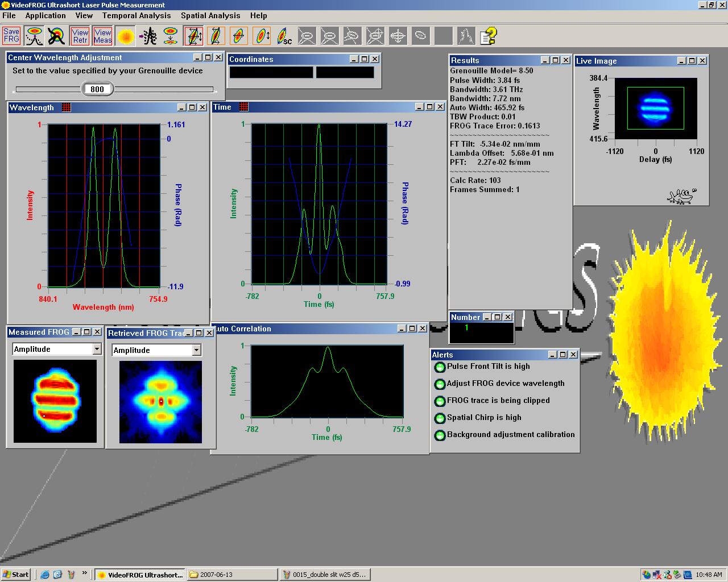This screenshot has height=582, width=728.
Task: Click the center wavelength slider handle at 800
Action: point(97,89)
